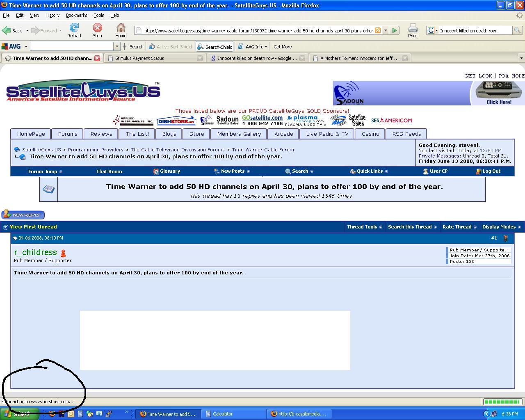
Task: Click the Search-Shield toolbar button
Action: coord(215,47)
